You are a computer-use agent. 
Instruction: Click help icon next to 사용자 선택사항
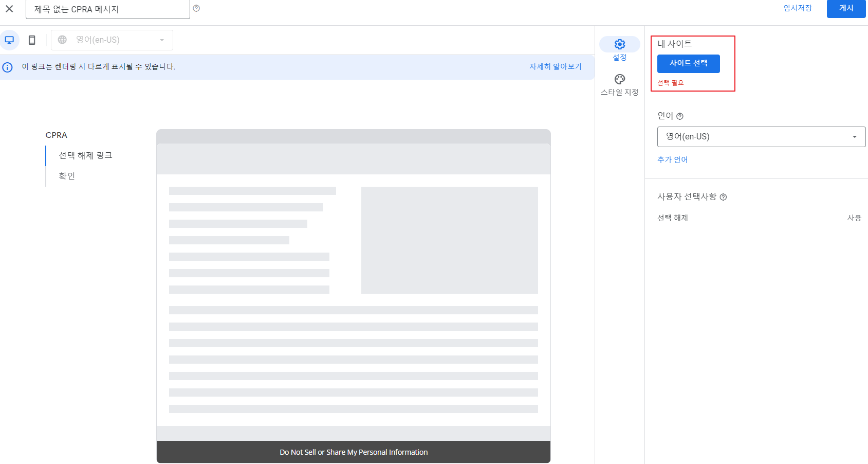coord(723,197)
